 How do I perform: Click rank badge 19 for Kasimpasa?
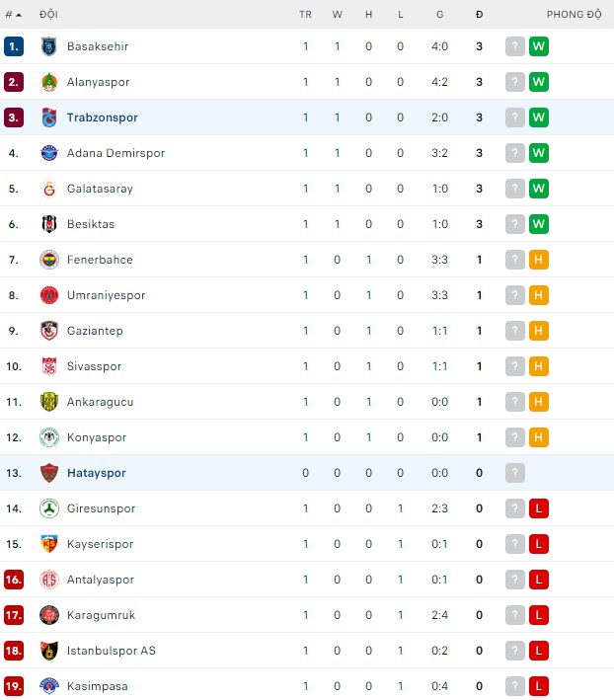click(13, 686)
